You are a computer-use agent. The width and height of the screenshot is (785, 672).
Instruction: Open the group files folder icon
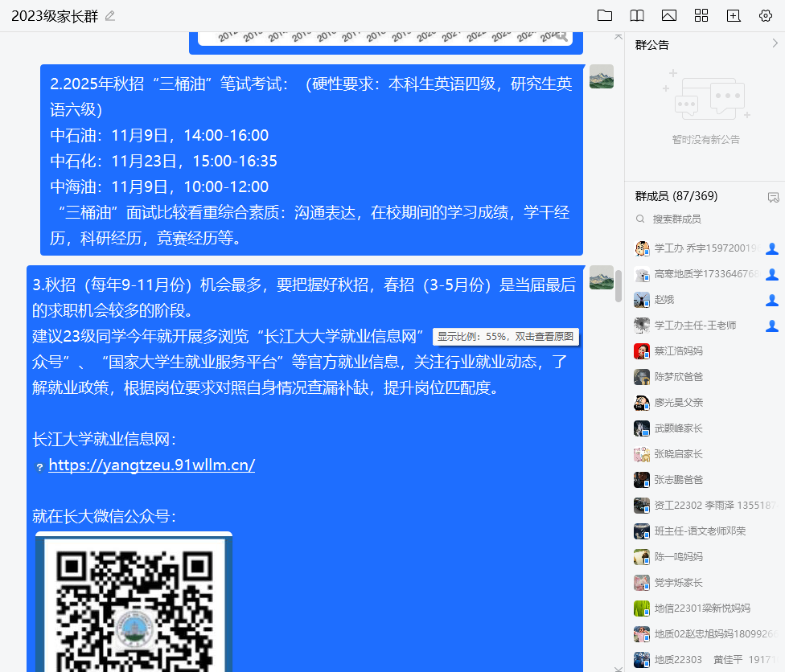coord(605,15)
